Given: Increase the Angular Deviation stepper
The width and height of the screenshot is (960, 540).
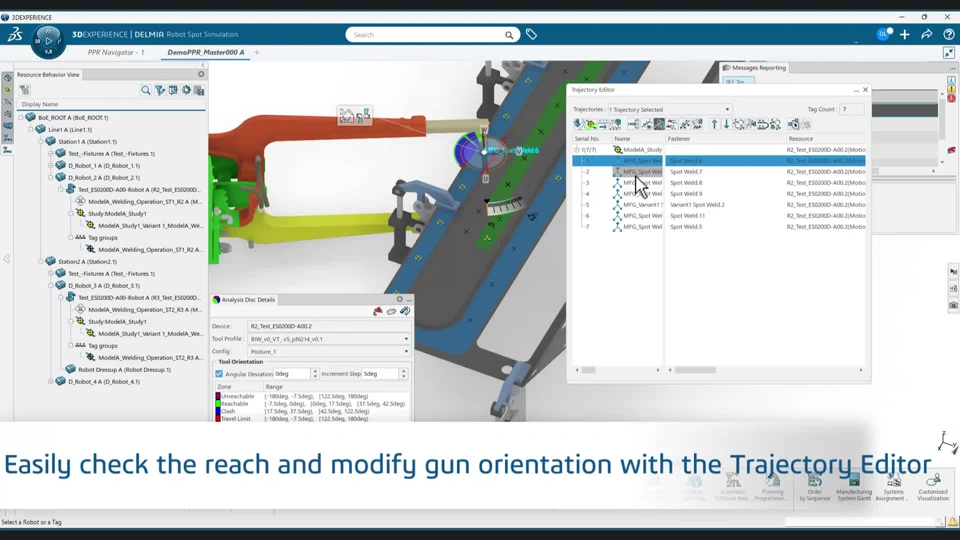Looking at the screenshot, I should pyautogui.click(x=315, y=371).
